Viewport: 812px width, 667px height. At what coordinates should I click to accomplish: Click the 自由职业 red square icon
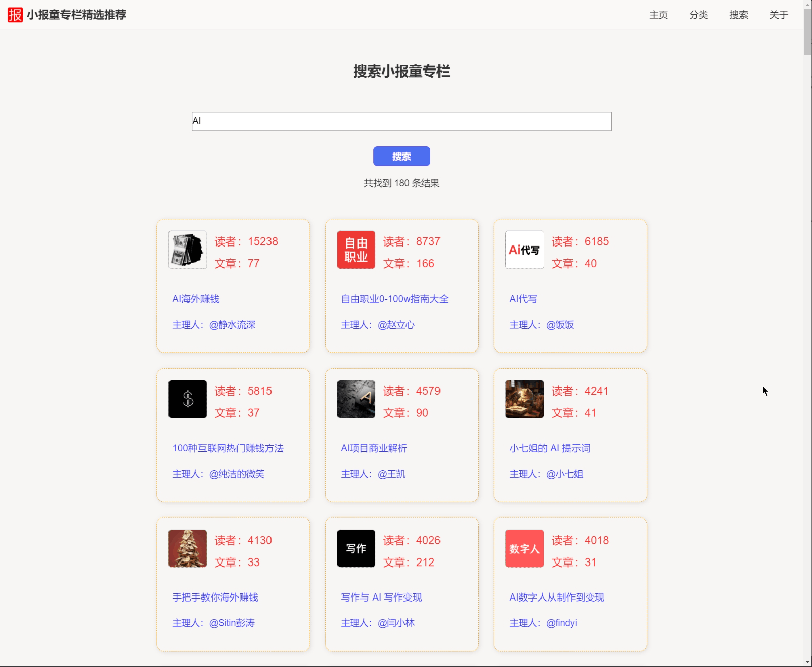coord(355,250)
